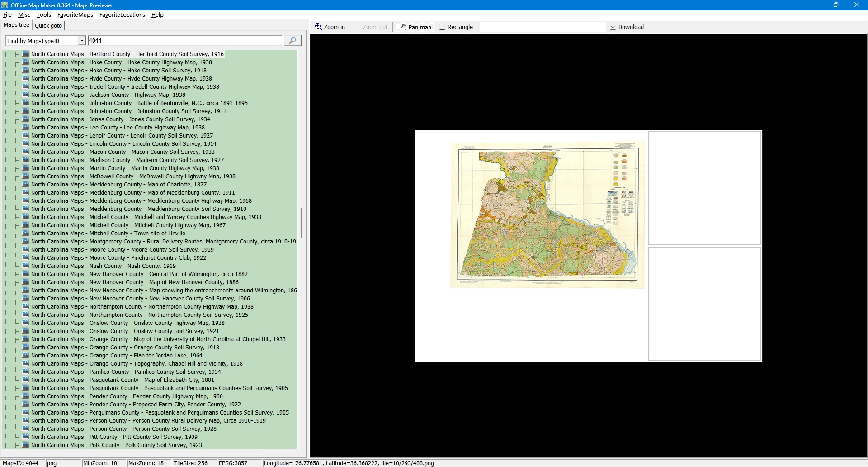
Task: Click the Download button
Action: [627, 27]
